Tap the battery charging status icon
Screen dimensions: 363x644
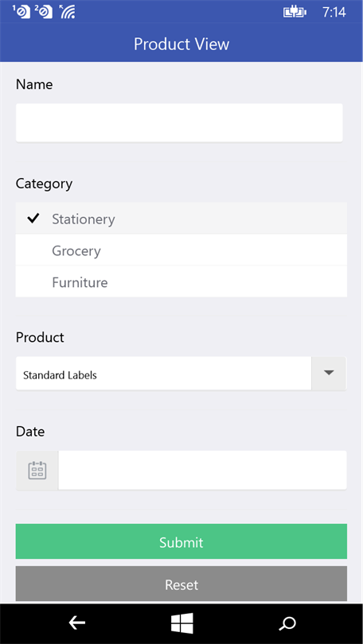295,12
